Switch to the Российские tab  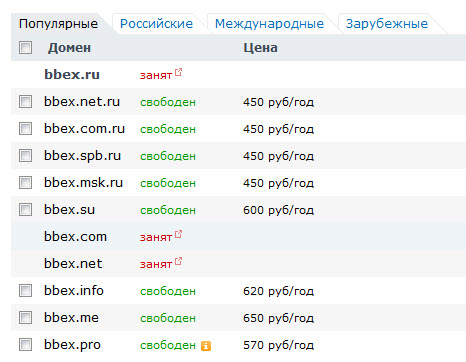[x=156, y=24]
